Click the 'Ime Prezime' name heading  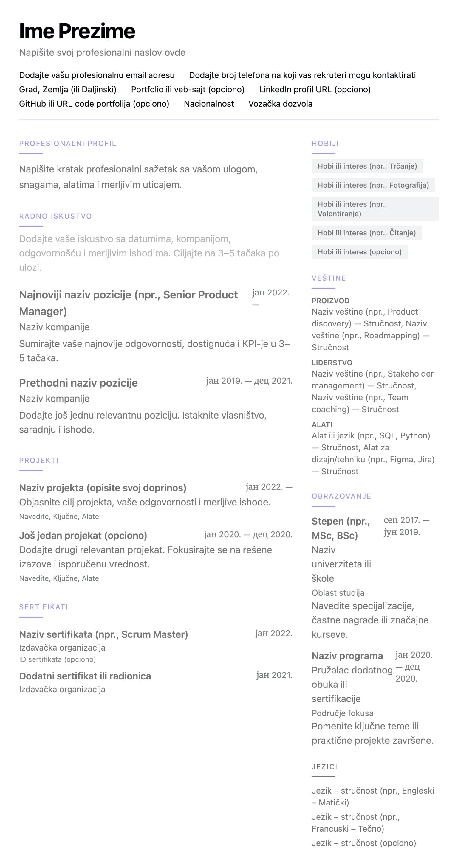[x=77, y=31]
